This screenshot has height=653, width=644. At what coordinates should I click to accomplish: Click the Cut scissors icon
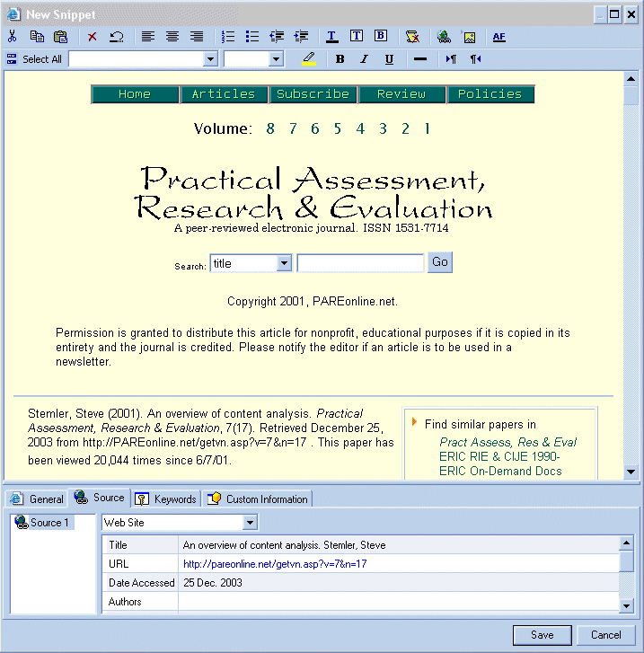[12, 37]
